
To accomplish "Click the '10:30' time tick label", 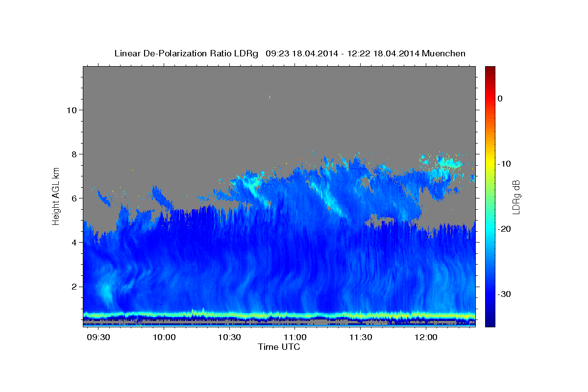I will coord(229,338).
